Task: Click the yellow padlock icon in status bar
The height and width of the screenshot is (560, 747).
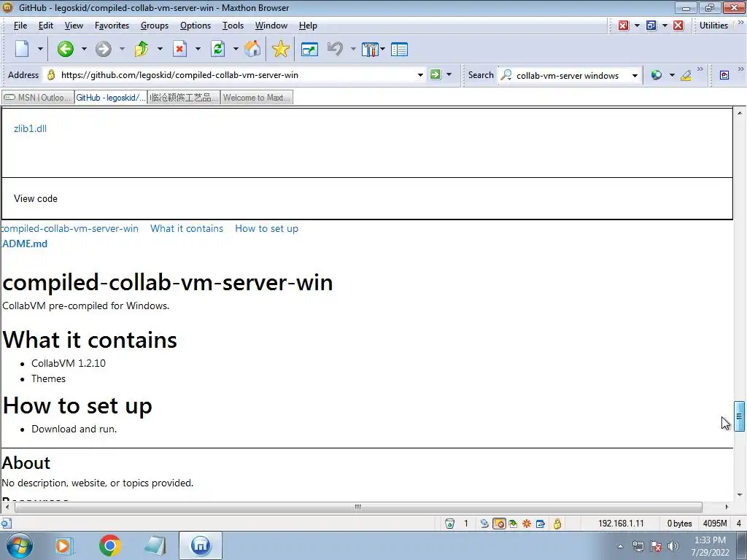Action: (557, 524)
